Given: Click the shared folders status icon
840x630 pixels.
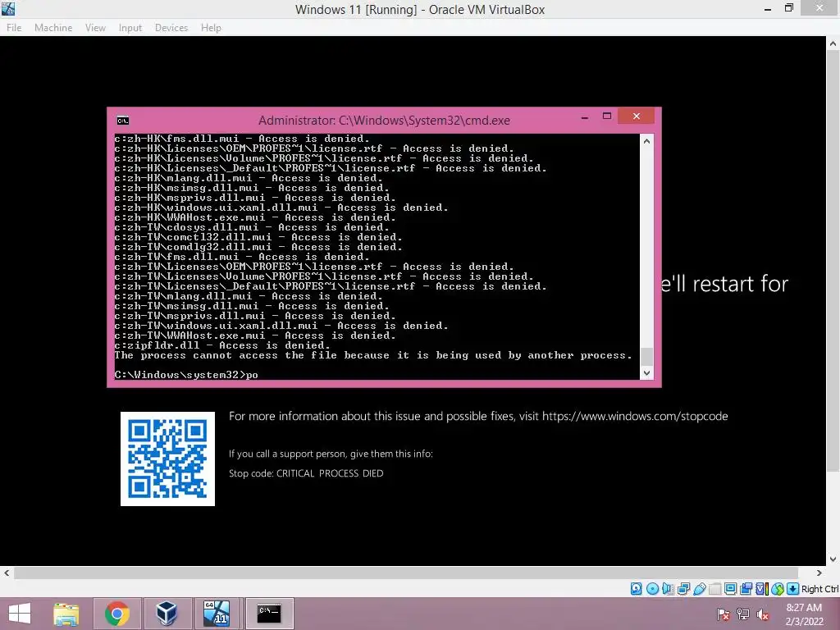Looking at the screenshot, I should 714,589.
